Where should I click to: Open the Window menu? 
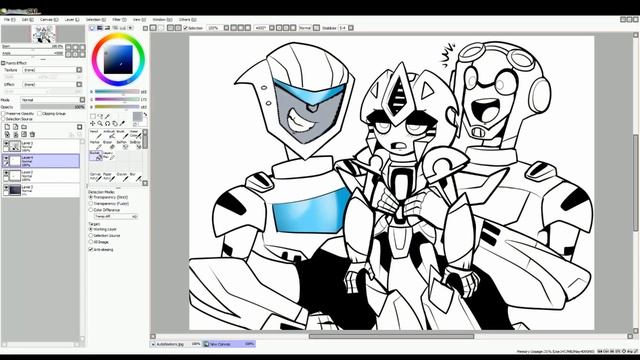[162, 19]
